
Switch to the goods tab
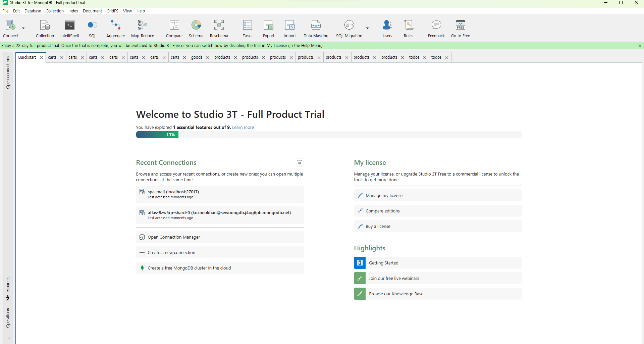tap(197, 57)
